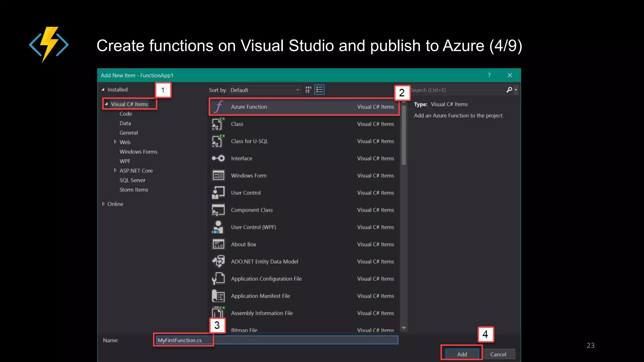Click the Class template icon
This screenshot has width=644, height=362.
218,124
